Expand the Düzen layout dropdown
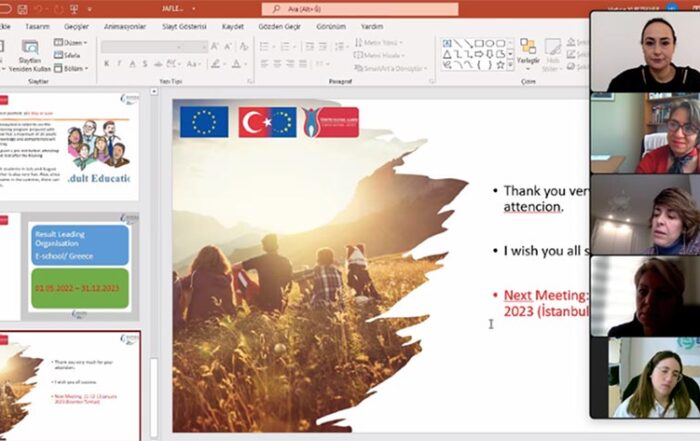The width and height of the screenshot is (700, 441). pos(72,43)
